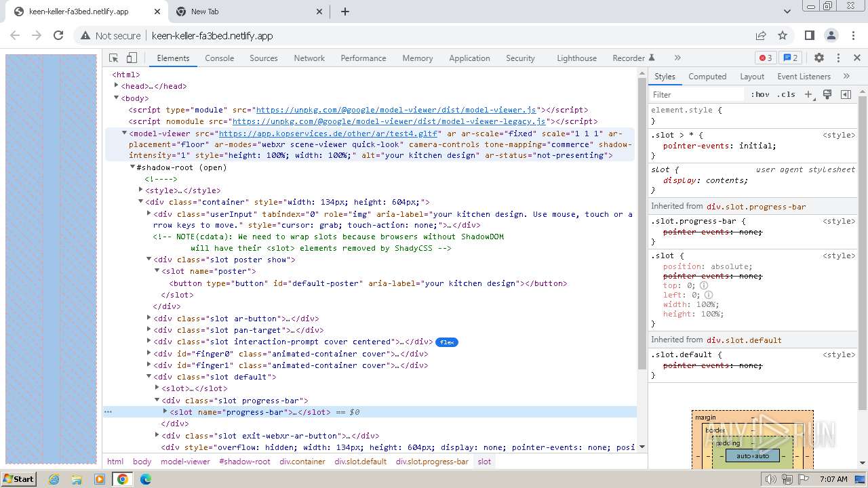This screenshot has height=488, width=868.
Task: Expand the style element node
Action: tap(141, 190)
